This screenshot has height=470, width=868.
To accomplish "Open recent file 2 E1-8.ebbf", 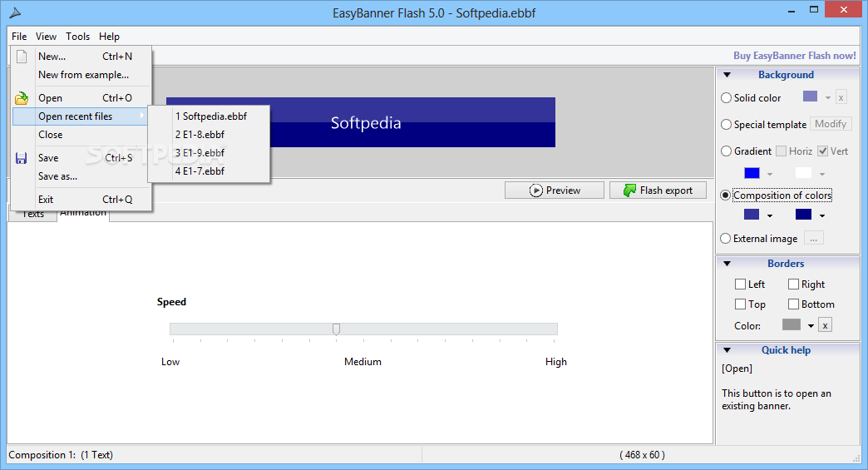I will pos(209,135).
